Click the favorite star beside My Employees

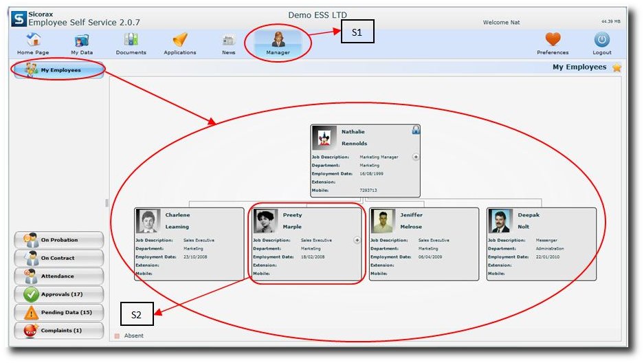click(x=617, y=67)
